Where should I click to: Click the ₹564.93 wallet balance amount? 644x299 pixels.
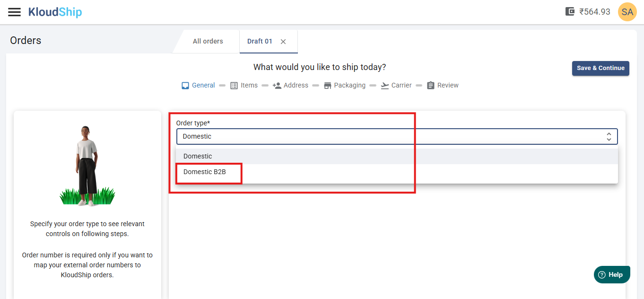[x=595, y=12]
